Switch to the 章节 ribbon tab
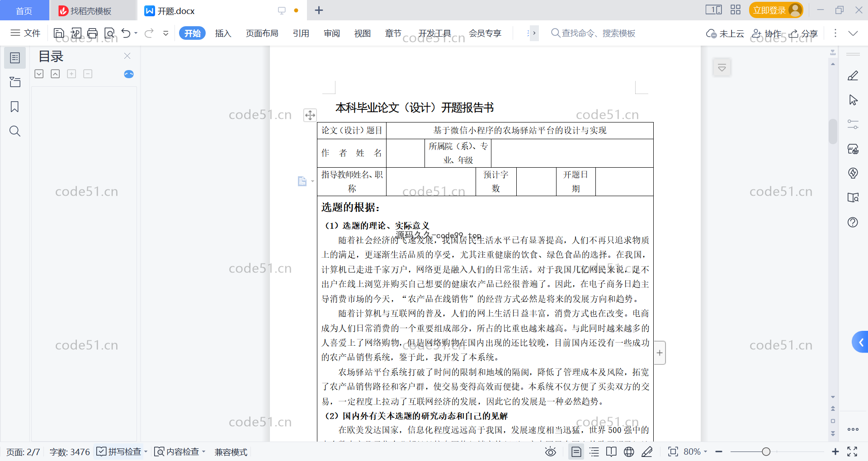 click(393, 33)
